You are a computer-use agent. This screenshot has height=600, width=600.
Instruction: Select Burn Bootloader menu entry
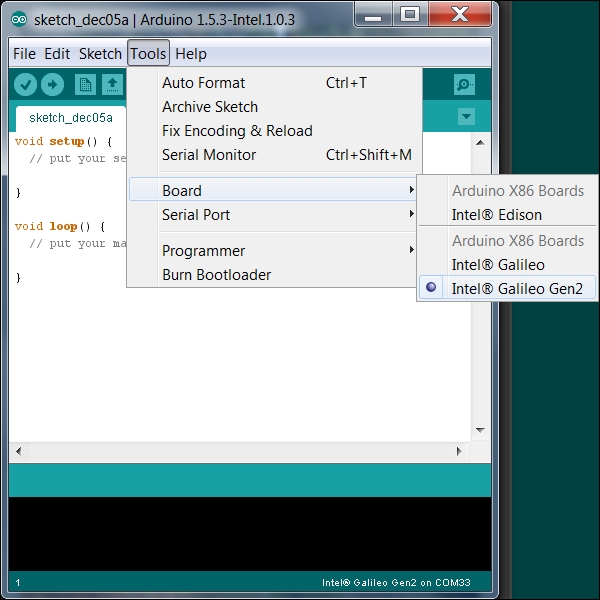(x=273, y=275)
